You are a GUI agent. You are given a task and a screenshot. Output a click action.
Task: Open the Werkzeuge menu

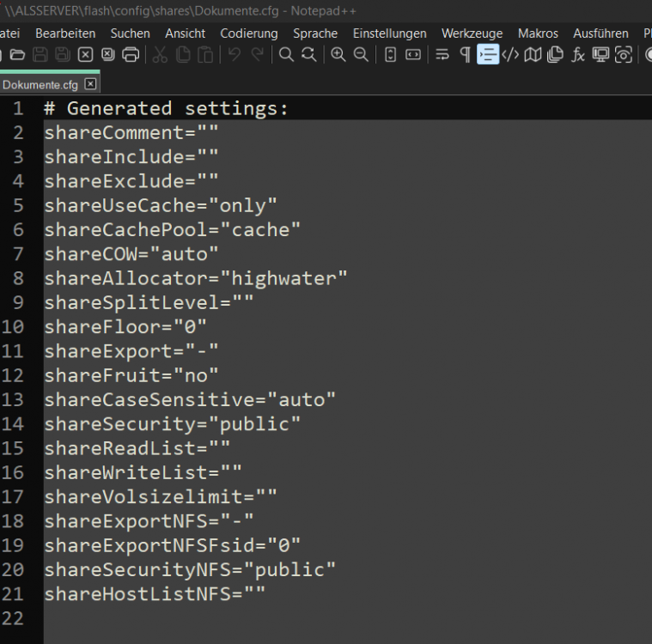472,33
